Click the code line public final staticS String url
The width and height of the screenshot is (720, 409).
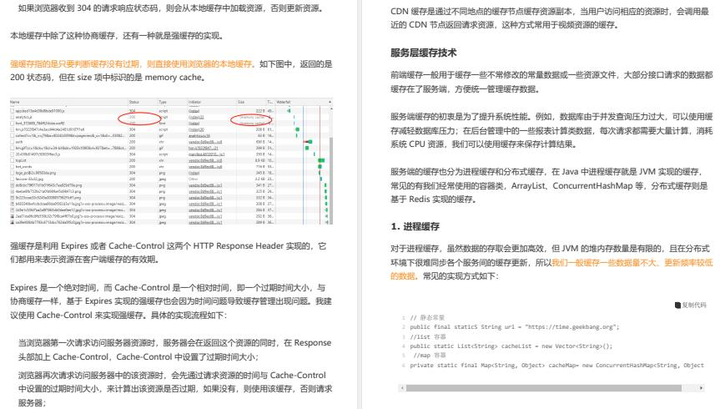click(514, 327)
